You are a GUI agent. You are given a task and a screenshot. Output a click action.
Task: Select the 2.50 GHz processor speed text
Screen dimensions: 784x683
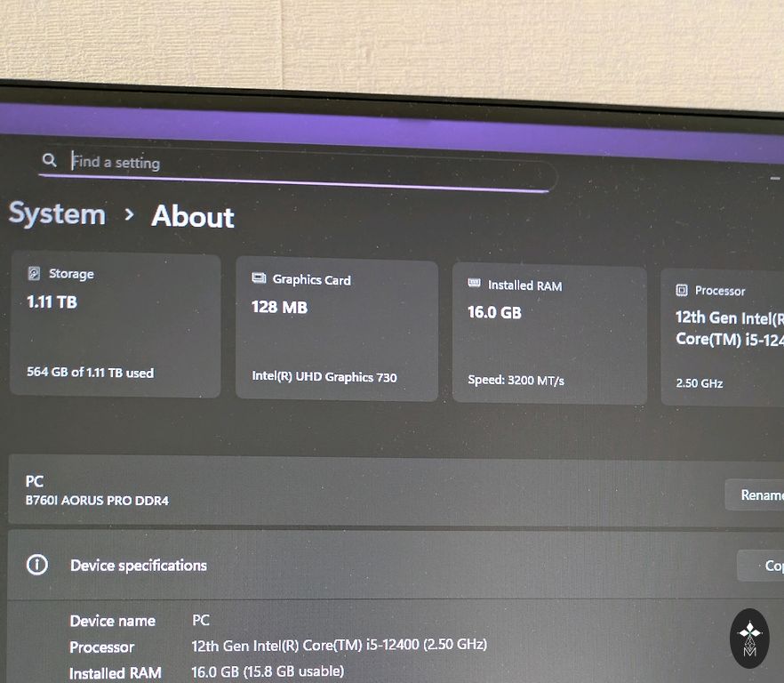click(699, 383)
